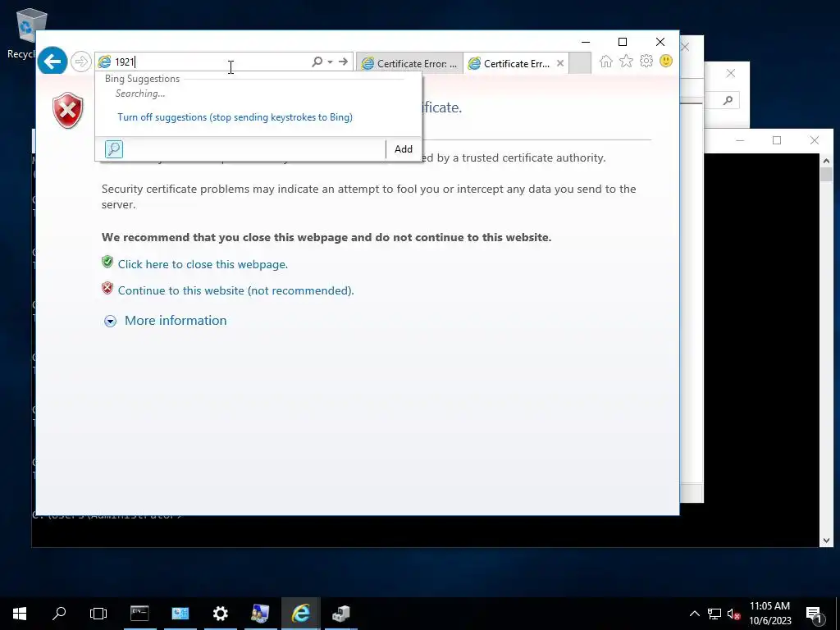Image resolution: width=840 pixels, height=630 pixels.
Task: Open the Home page icon
Action: click(606, 61)
